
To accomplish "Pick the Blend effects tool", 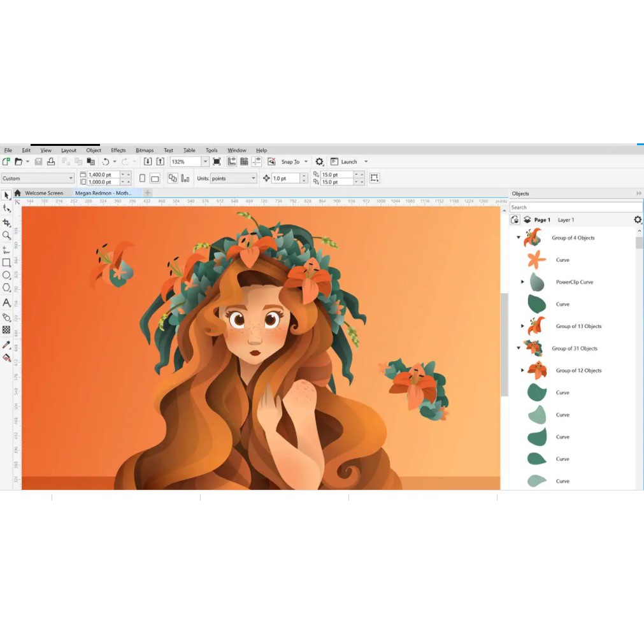I will tap(6, 317).
